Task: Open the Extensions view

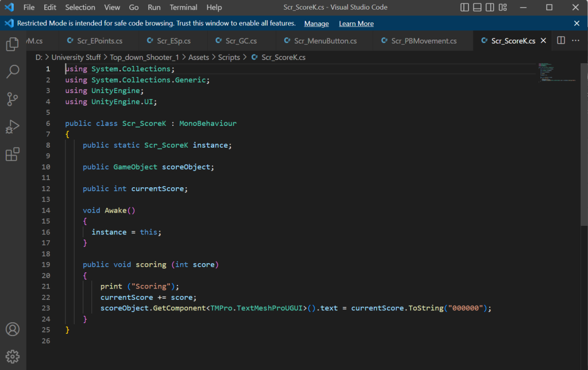Action: coord(12,154)
